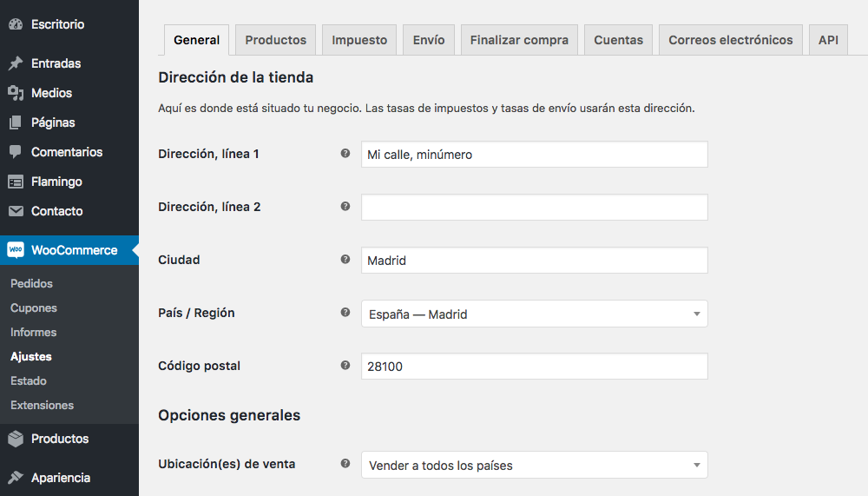The height and width of the screenshot is (496, 868).
Task: Open Cupones in the sidebar submenu
Action: tap(34, 308)
